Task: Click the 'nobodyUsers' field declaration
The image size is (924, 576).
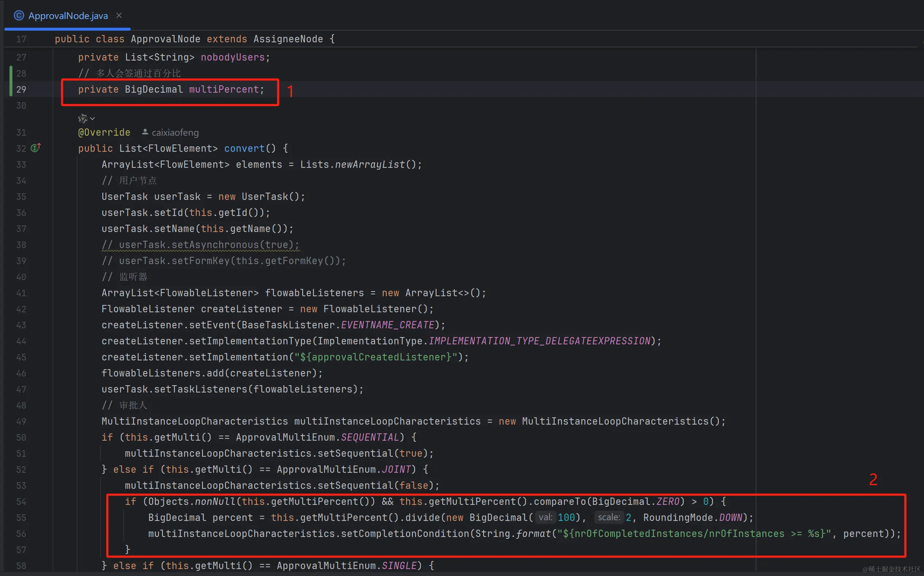Action: tap(233, 58)
